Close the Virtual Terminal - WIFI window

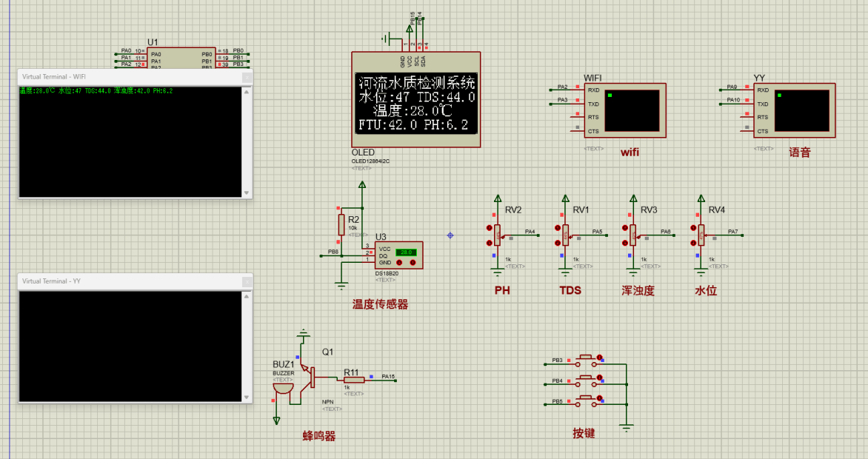coord(247,77)
